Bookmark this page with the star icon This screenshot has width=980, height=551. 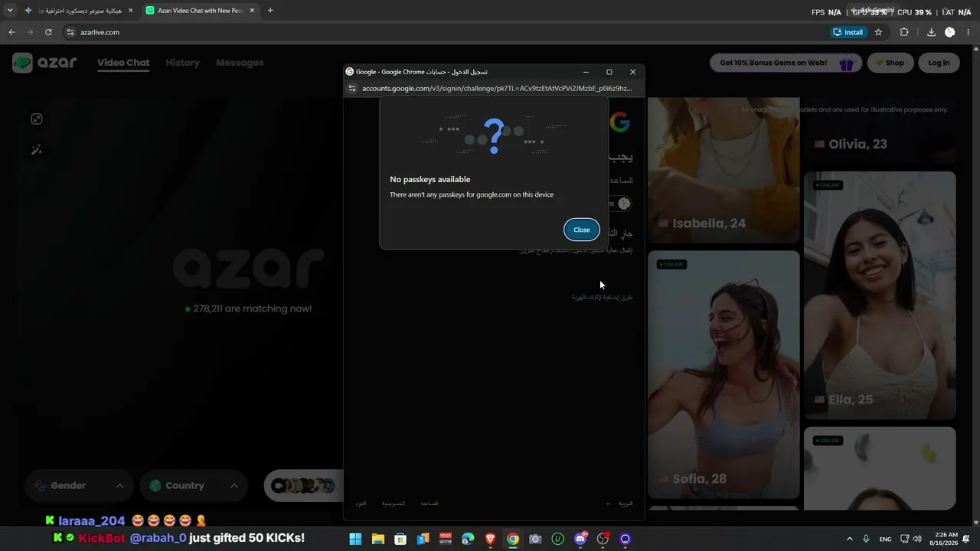point(878,32)
